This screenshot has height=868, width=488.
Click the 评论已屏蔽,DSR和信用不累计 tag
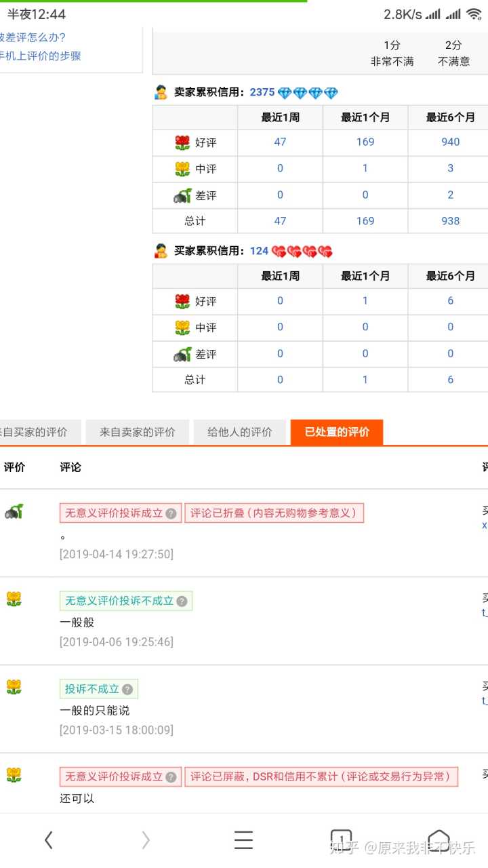(x=321, y=777)
